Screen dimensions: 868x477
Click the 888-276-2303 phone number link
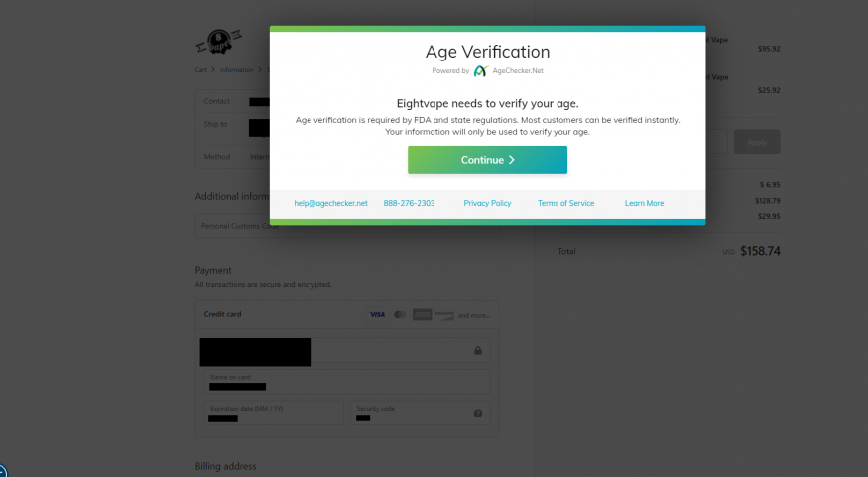coord(409,203)
